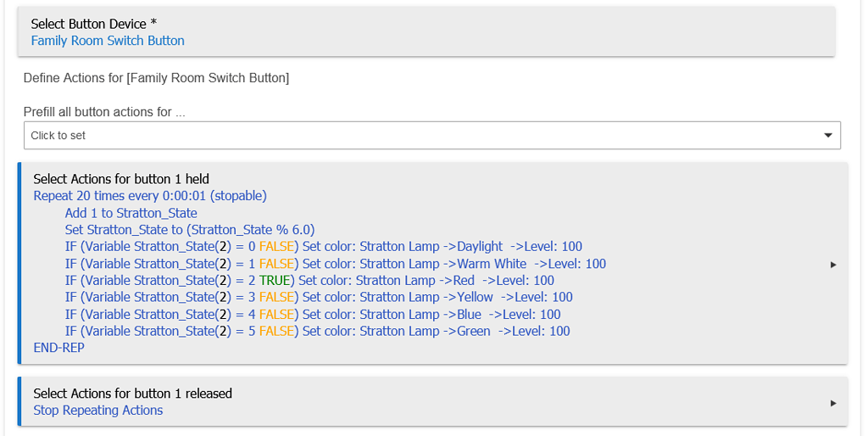Click the 'Select Button Device' heading
This screenshot has width=868, height=436.
click(x=93, y=24)
